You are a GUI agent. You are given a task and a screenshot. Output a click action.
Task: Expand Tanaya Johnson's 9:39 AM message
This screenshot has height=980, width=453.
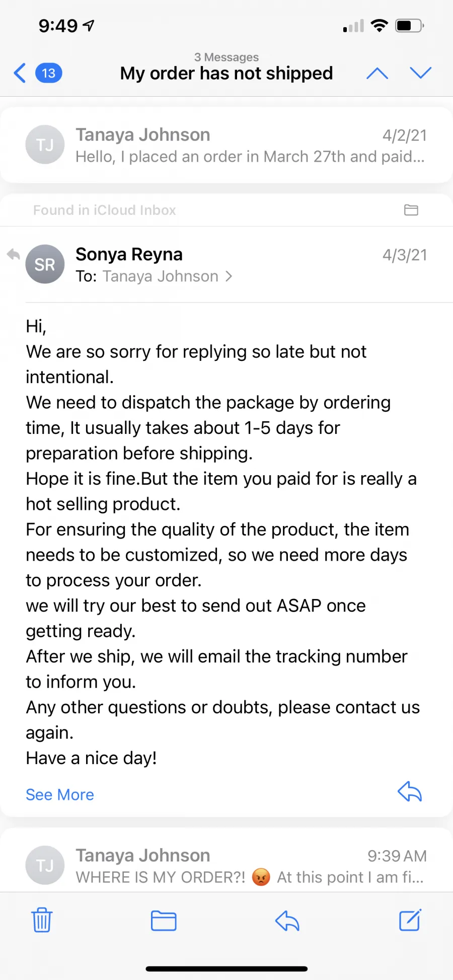[226, 862]
